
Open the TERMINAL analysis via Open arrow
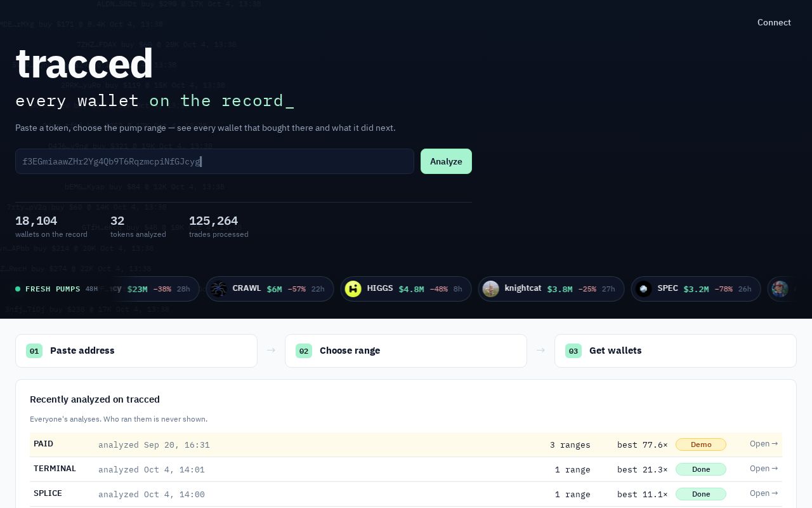pyautogui.click(x=764, y=469)
